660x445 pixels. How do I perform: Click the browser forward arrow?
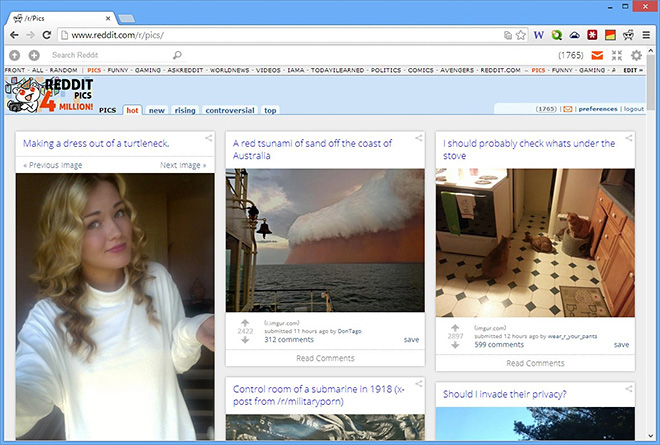[30, 35]
